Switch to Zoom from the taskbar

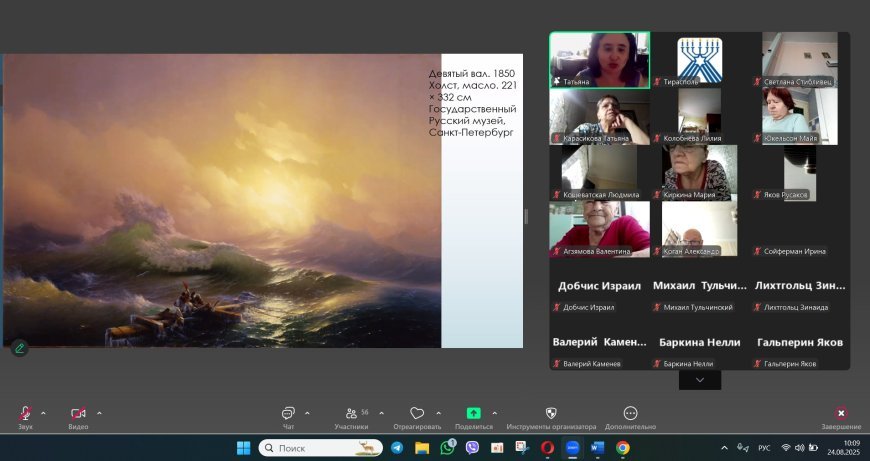pos(573,448)
